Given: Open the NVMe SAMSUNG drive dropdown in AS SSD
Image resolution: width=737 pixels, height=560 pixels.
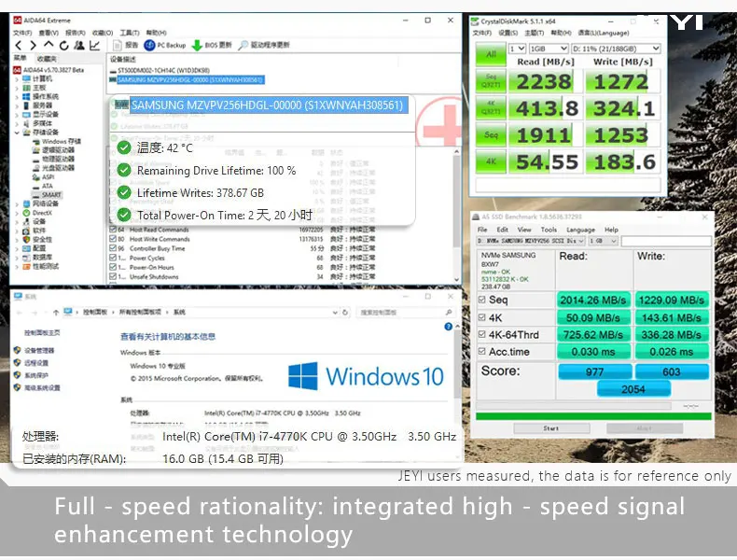Looking at the screenshot, I should (x=531, y=241).
